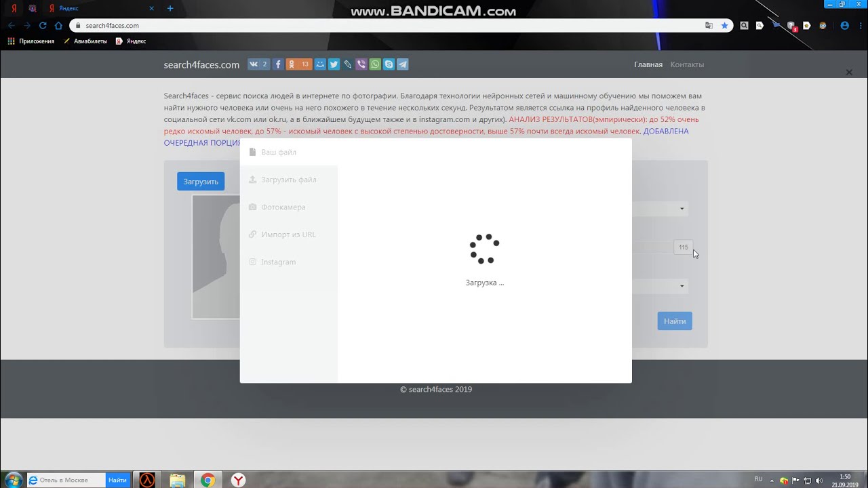The height and width of the screenshot is (488, 868).
Task: Click Chrome icon in taskbar
Action: click(208, 480)
